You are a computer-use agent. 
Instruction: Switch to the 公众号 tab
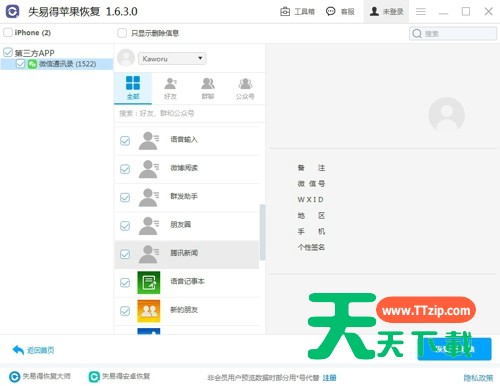[245, 88]
